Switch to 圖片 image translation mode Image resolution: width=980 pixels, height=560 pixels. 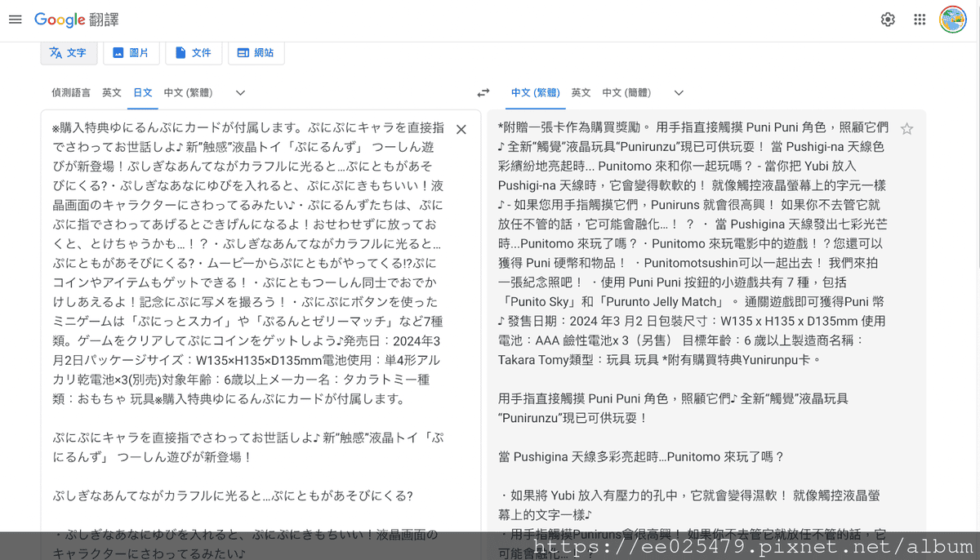[131, 53]
